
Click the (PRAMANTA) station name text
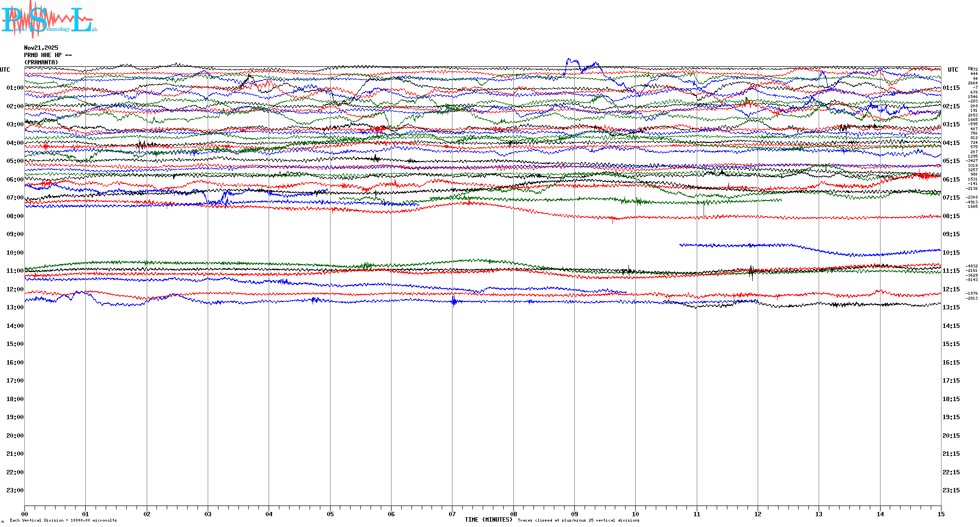click(x=41, y=62)
